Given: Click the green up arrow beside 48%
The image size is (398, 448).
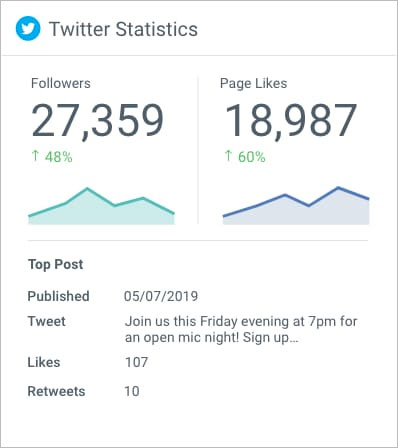Looking at the screenshot, I should tap(35, 156).
